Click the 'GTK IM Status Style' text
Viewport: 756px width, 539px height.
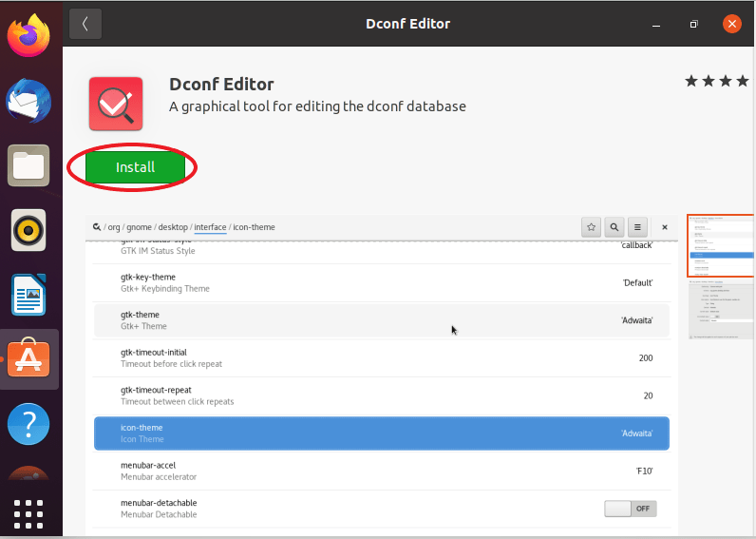pos(158,251)
